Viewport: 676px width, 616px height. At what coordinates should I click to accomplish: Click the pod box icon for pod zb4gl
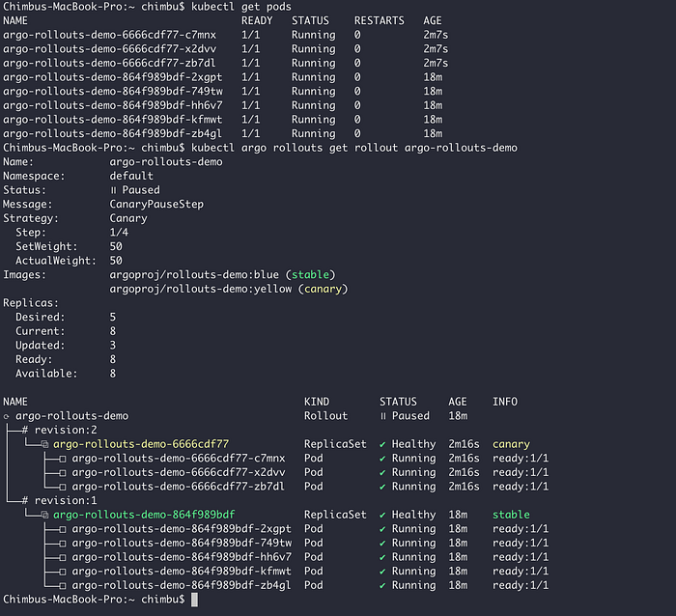click(x=63, y=585)
